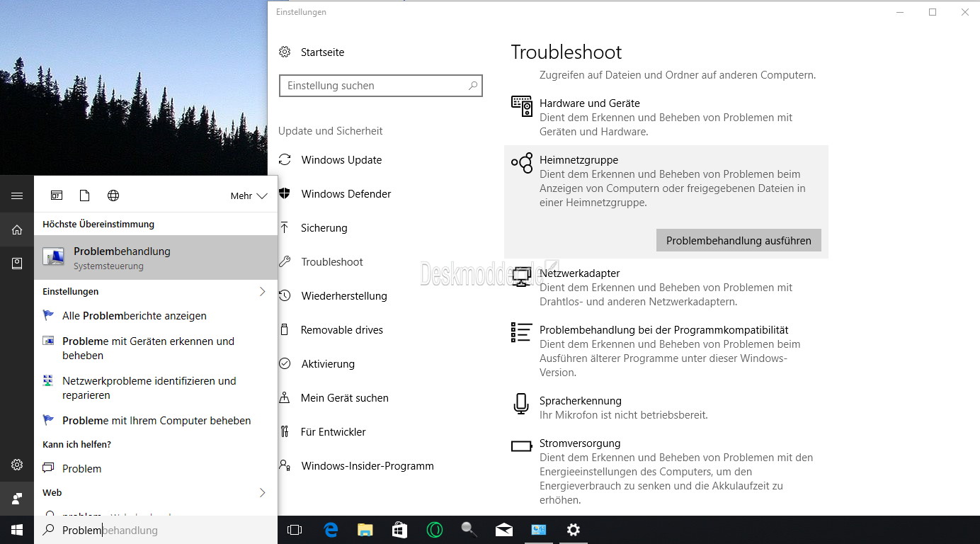Select the Spracherkennung troubleshooter
This screenshot has height=544, width=980.
pyautogui.click(x=666, y=407)
